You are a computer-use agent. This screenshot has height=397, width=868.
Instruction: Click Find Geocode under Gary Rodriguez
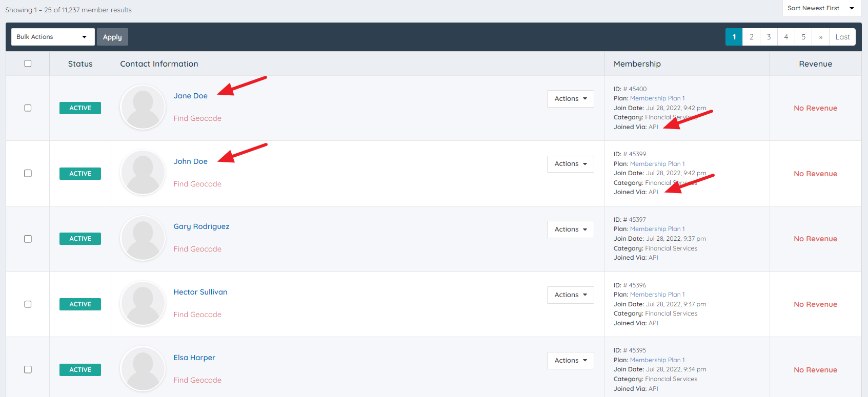pyautogui.click(x=197, y=249)
